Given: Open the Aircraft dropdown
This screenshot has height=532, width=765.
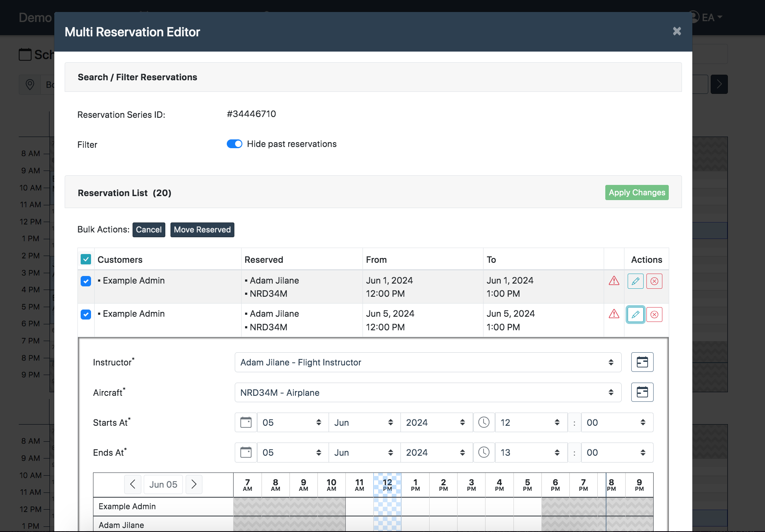Looking at the screenshot, I should tap(428, 393).
